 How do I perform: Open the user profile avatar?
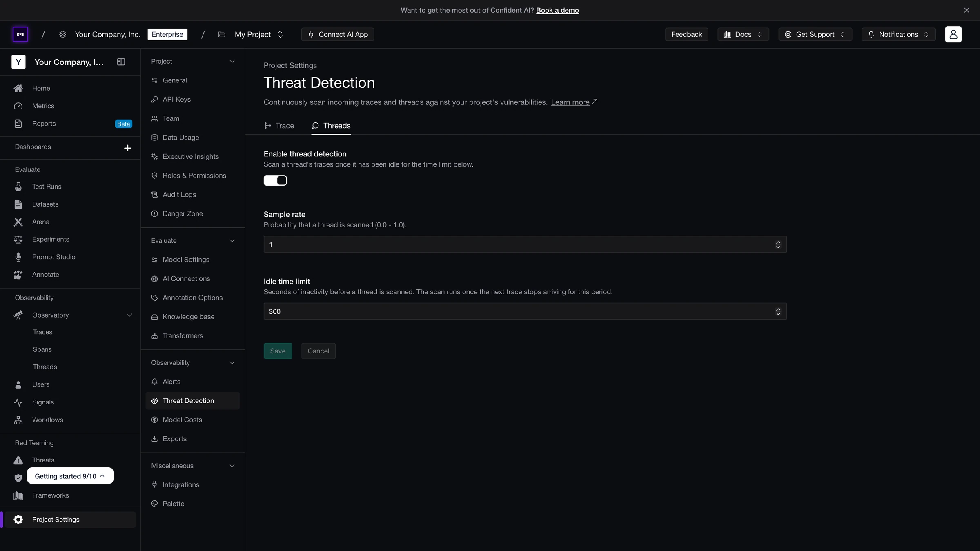click(953, 34)
